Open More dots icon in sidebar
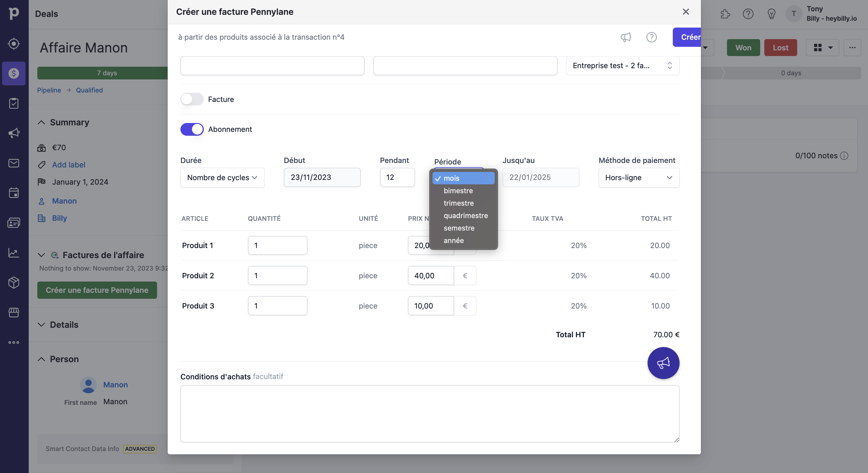The image size is (868, 473). coord(14,342)
